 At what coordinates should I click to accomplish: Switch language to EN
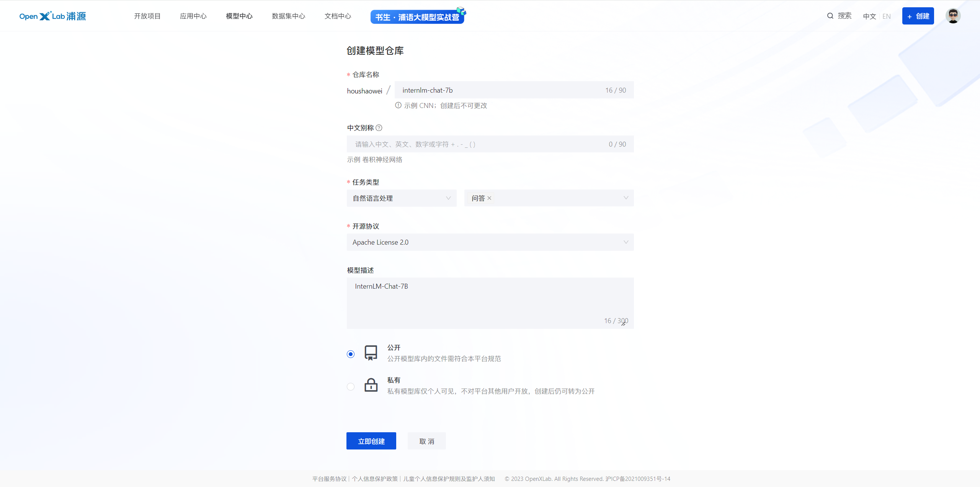886,16
